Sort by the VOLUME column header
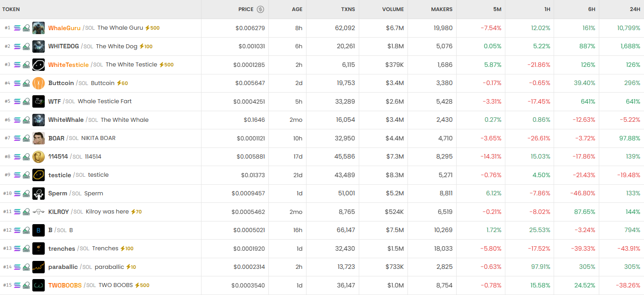The height and width of the screenshot is (295, 644). [393, 9]
